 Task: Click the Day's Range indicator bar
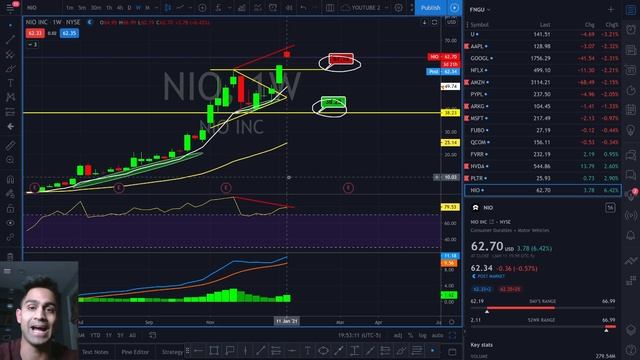coord(543,308)
